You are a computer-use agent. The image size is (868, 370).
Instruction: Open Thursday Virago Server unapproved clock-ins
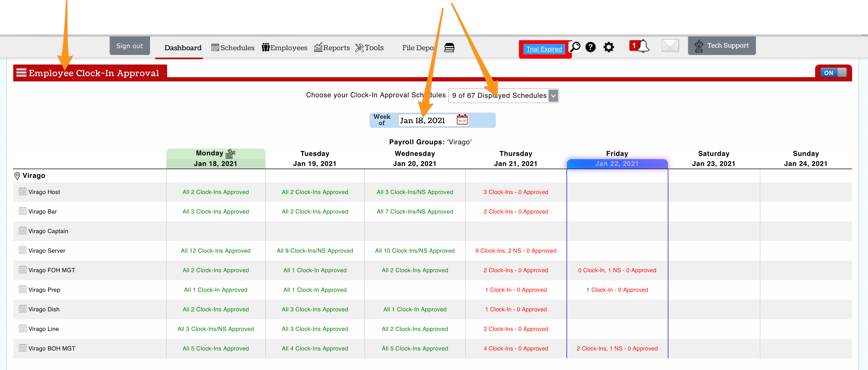click(515, 251)
